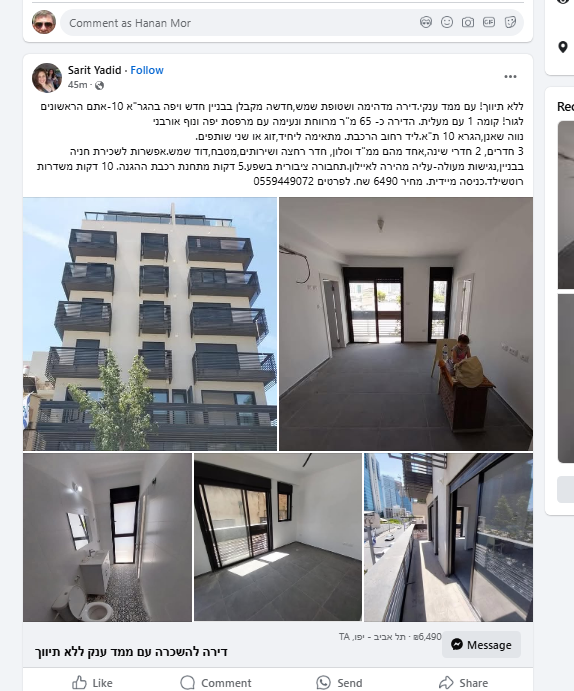Open the empty living room photo

[x=406, y=324]
